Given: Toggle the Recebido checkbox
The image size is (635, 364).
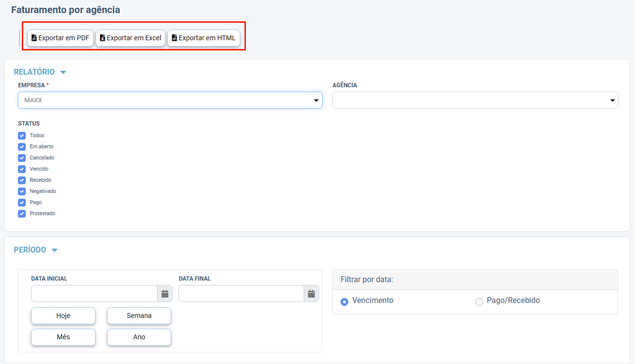Looking at the screenshot, I should tap(22, 180).
